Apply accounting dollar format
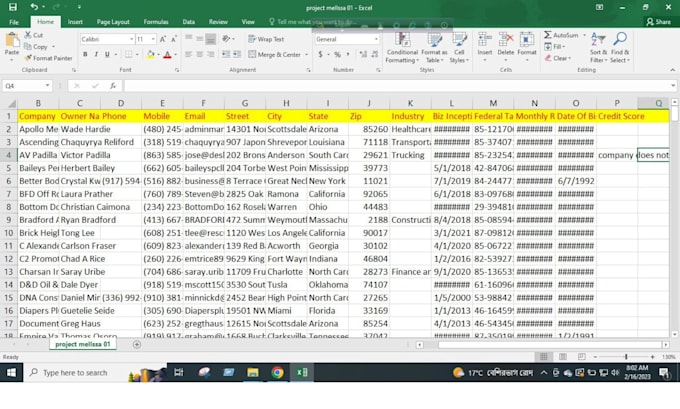 tap(320, 55)
